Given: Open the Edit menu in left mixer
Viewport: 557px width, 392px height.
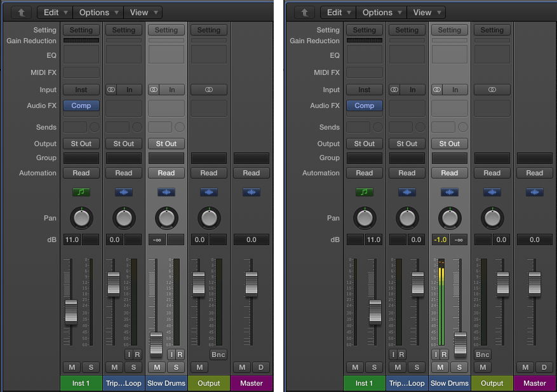Looking at the screenshot, I should tap(55, 13).
